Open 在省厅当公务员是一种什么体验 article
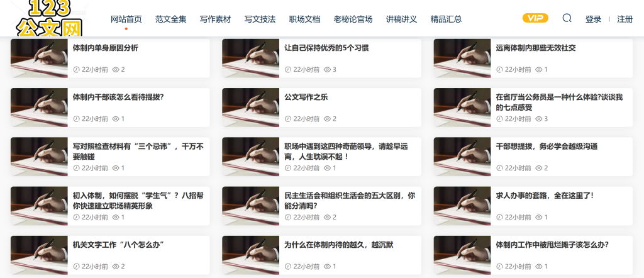The width and height of the screenshot is (644, 278). click(559, 103)
